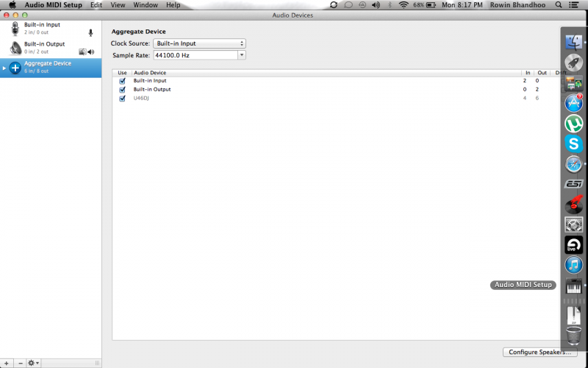
Task: Open iTunes from the dock
Action: (x=573, y=265)
